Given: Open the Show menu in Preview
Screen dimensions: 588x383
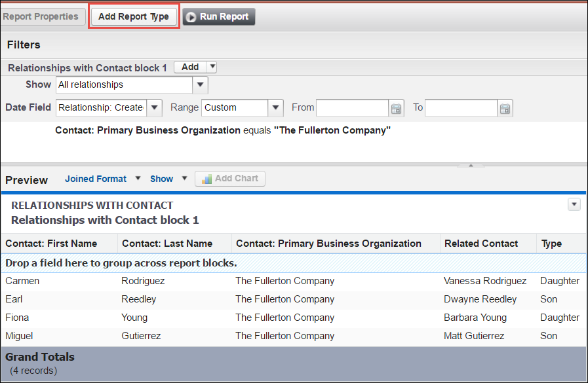Looking at the screenshot, I should point(168,179).
